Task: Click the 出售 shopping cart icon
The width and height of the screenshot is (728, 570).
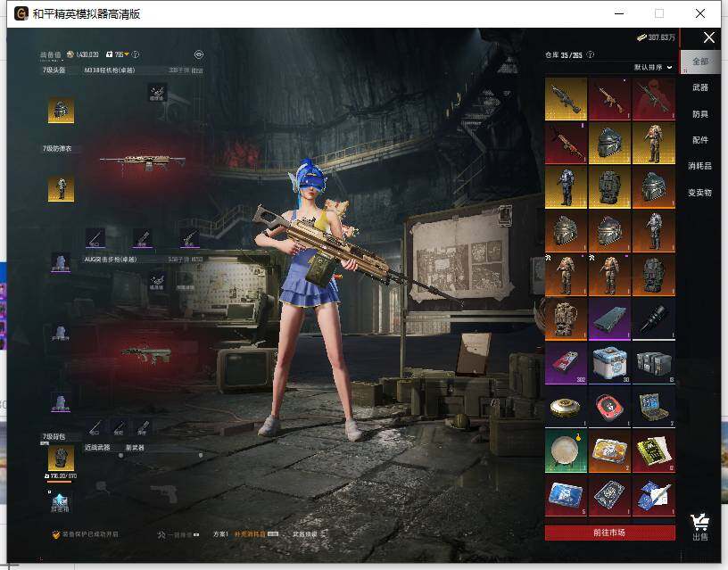Action: [x=699, y=527]
